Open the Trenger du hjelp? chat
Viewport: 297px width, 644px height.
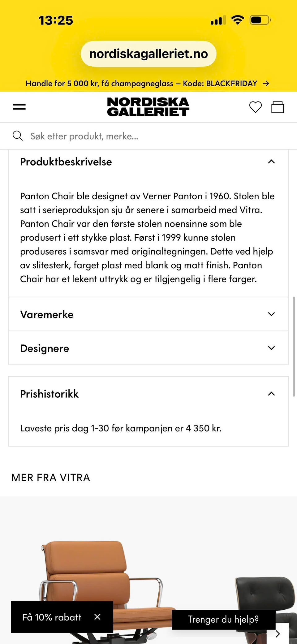[x=223, y=619]
